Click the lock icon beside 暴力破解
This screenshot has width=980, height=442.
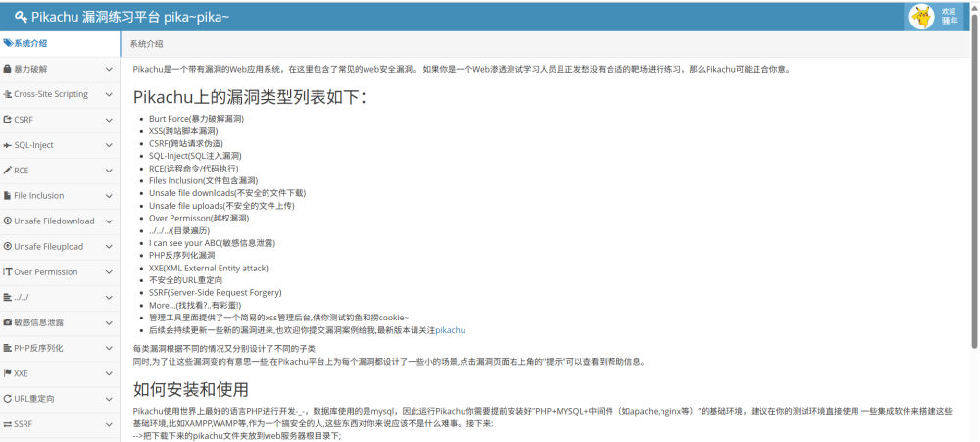coord(8,70)
